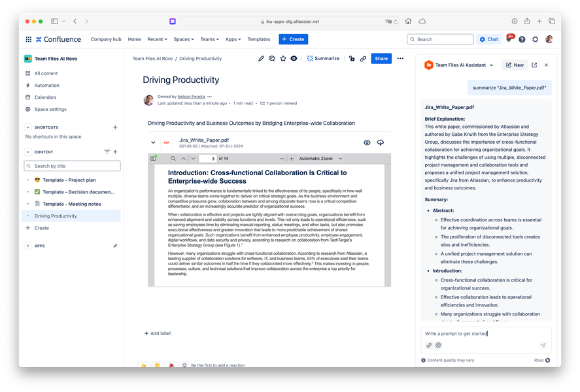Open the app switcher grid icon
Viewport: 580px width, 392px height.
pos(29,39)
